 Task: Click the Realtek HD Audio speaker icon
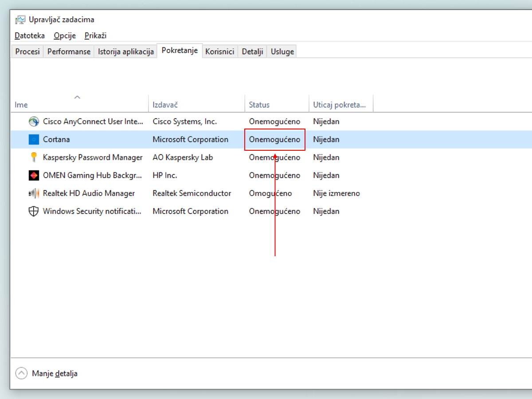click(x=33, y=193)
